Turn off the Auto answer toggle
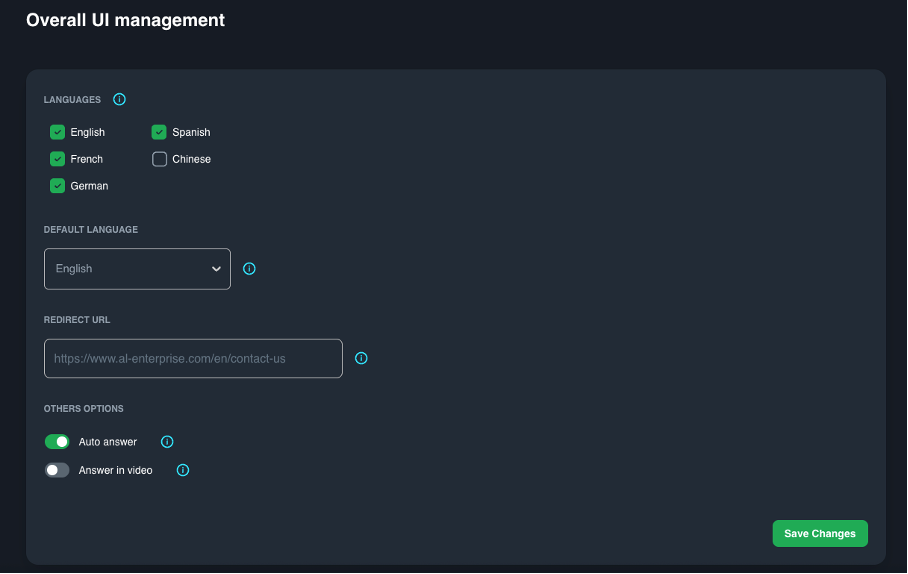 pyautogui.click(x=57, y=442)
